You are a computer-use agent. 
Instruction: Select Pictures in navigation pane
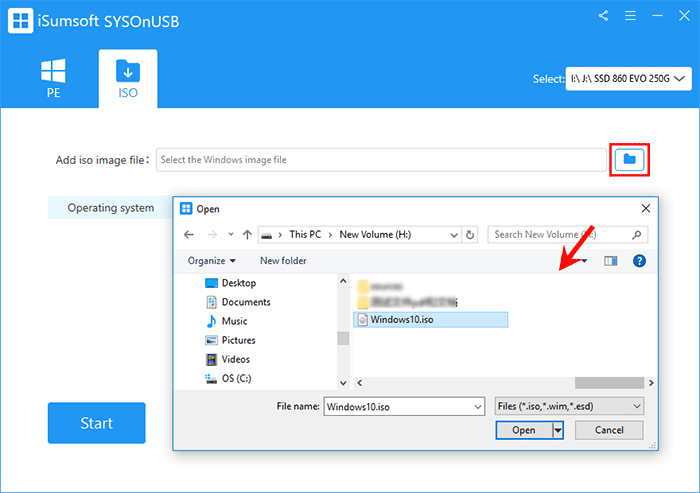230,340
